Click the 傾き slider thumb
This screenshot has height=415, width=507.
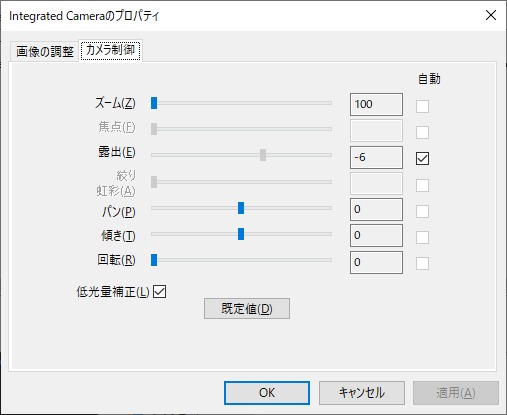point(241,234)
